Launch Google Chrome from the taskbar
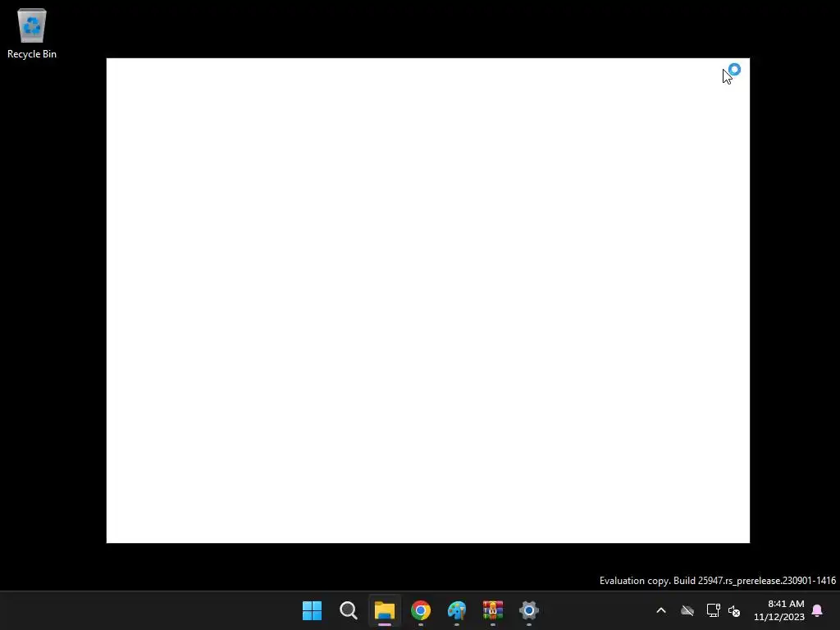Image resolution: width=840 pixels, height=630 pixels. [x=421, y=610]
